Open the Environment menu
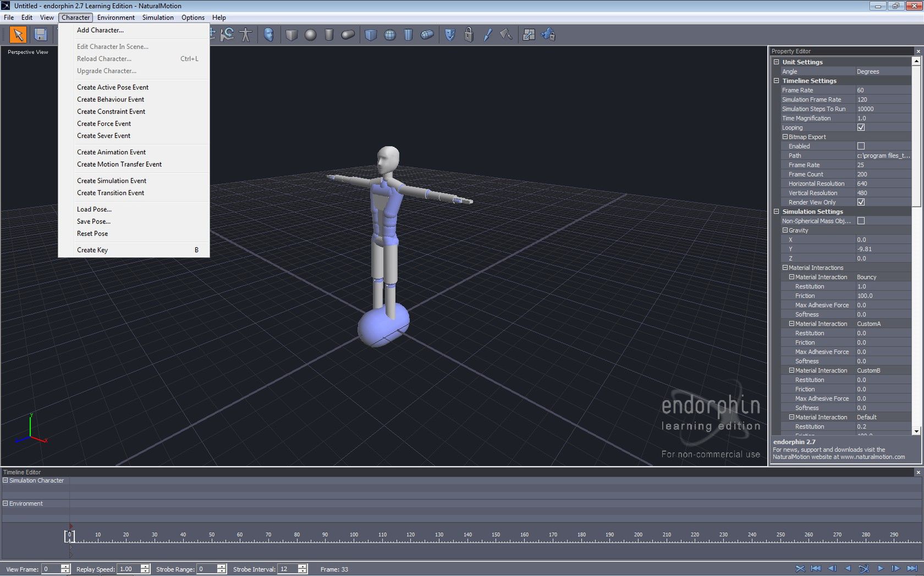This screenshot has height=576, width=924. 116,18
